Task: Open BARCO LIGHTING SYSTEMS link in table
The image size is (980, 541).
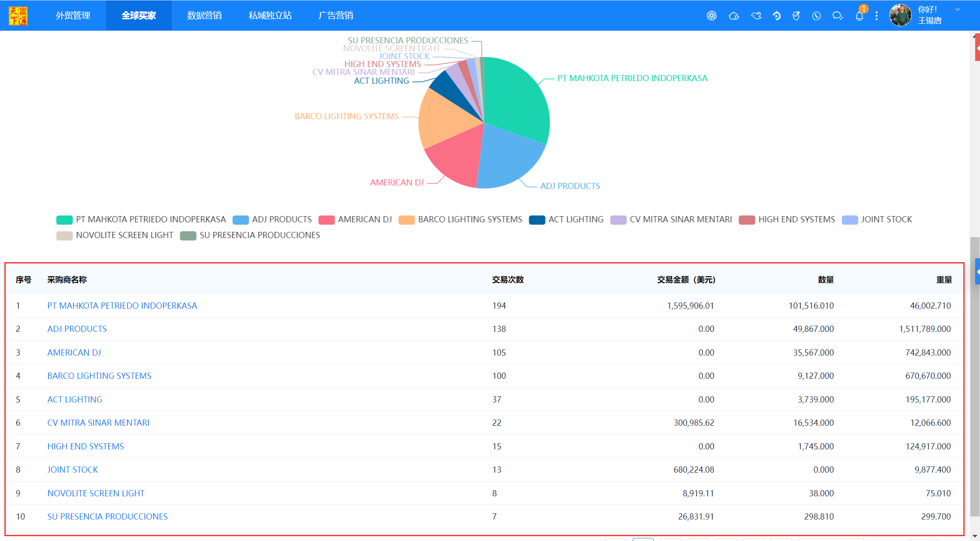Action: [x=99, y=376]
